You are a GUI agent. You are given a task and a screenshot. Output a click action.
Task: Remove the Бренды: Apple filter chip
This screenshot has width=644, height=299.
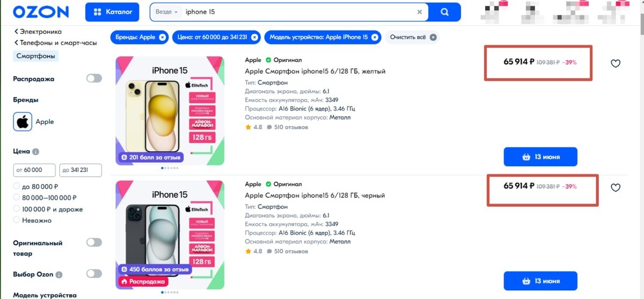coord(163,37)
